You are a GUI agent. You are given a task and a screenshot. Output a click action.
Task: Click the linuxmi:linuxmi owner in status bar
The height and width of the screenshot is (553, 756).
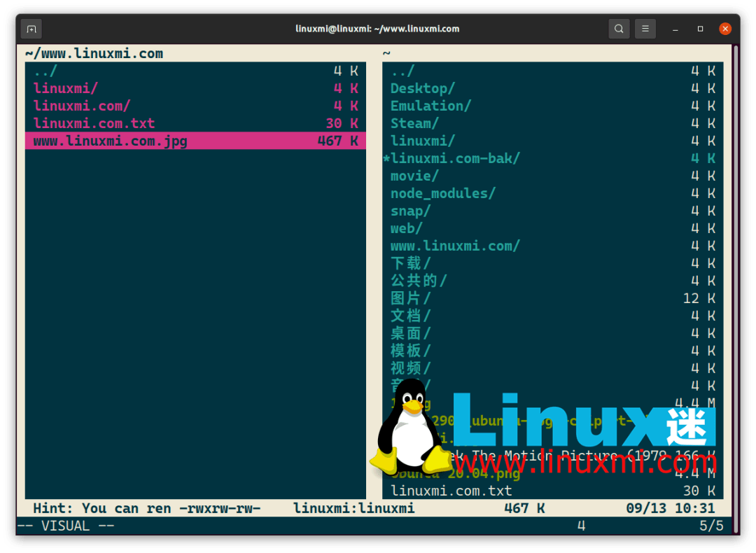[x=354, y=508]
